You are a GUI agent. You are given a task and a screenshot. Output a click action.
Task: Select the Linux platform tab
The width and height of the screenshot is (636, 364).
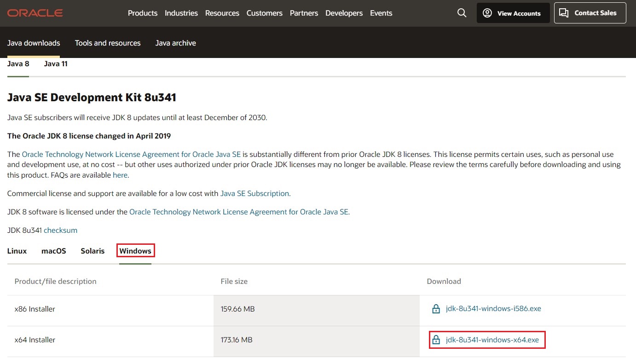17,251
